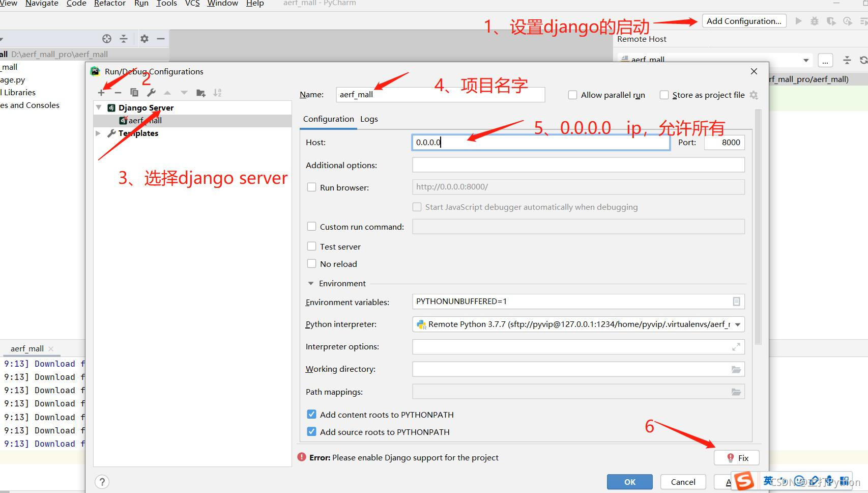868x493 pixels.
Task: Collapse all icon in Project panel
Action: pos(124,39)
